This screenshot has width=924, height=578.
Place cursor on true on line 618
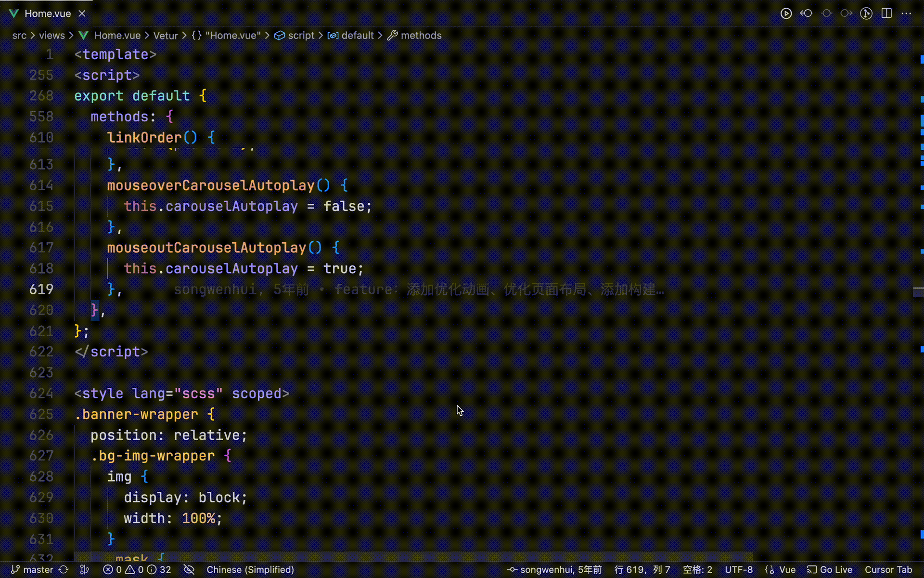(339, 268)
